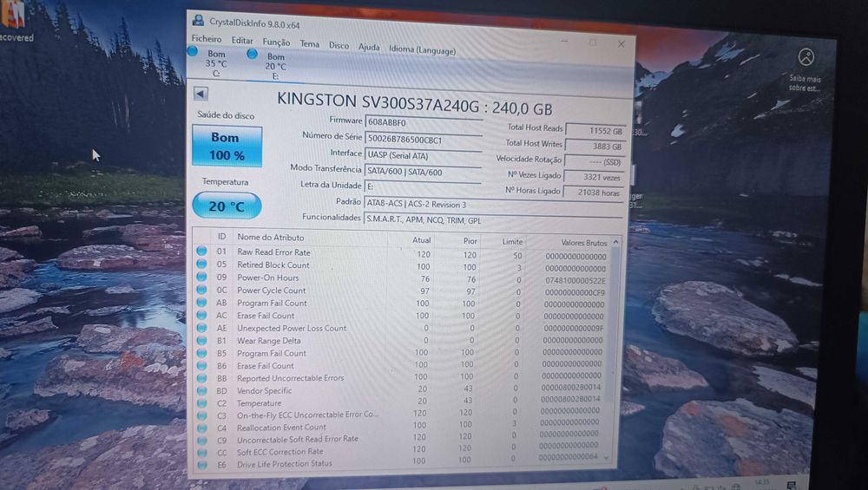Click the Total Host Reads 11552 GB value
The height and width of the screenshot is (490, 868).
coord(595,131)
